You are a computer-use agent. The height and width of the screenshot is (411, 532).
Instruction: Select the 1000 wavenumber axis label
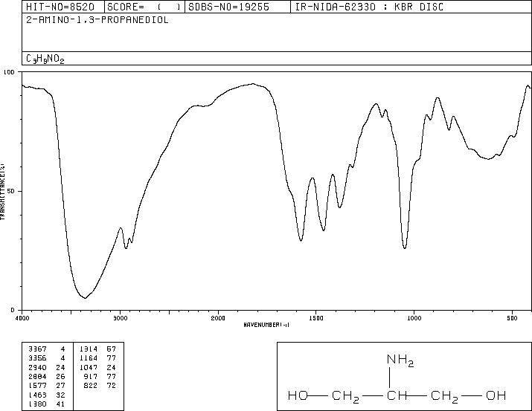click(x=414, y=318)
